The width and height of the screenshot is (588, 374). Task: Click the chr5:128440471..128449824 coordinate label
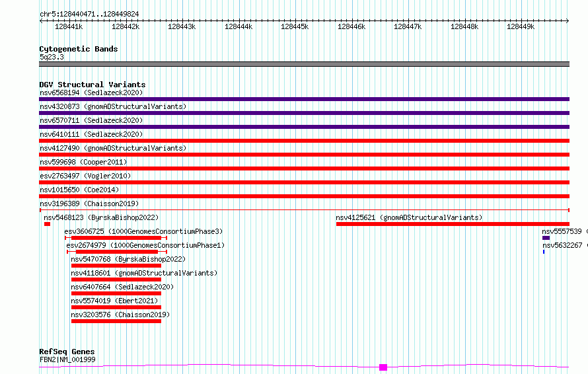point(89,14)
